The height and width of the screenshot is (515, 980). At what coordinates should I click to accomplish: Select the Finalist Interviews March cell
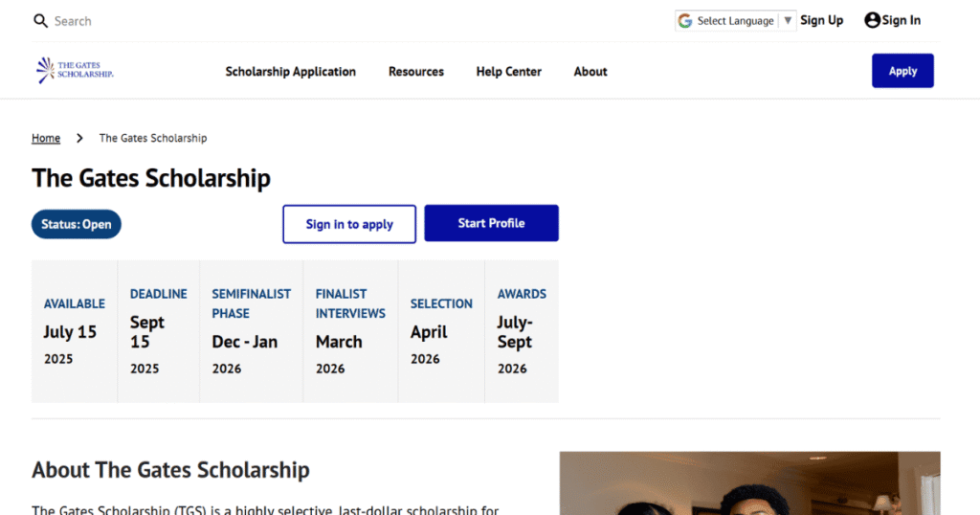[x=350, y=331]
